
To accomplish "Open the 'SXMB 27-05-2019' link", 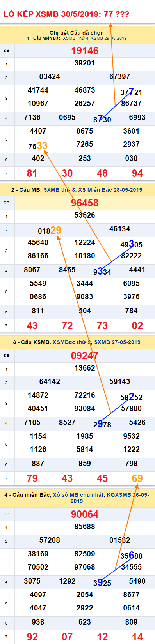I will click(117, 342).
